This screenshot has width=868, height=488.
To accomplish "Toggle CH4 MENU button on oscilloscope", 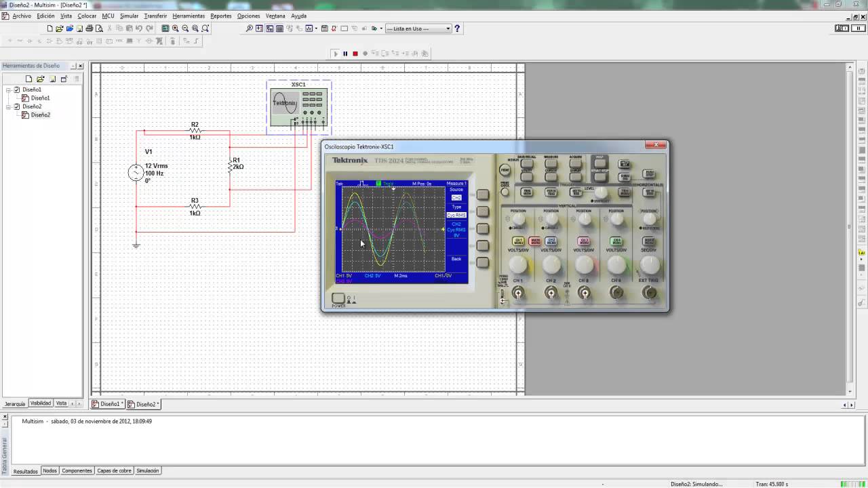I will pos(616,241).
